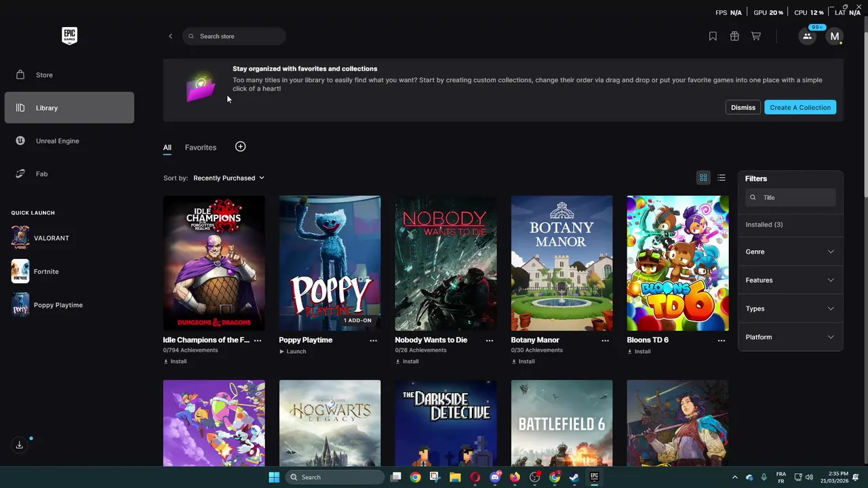Open the Recently Purchased sort dropdown

point(229,178)
